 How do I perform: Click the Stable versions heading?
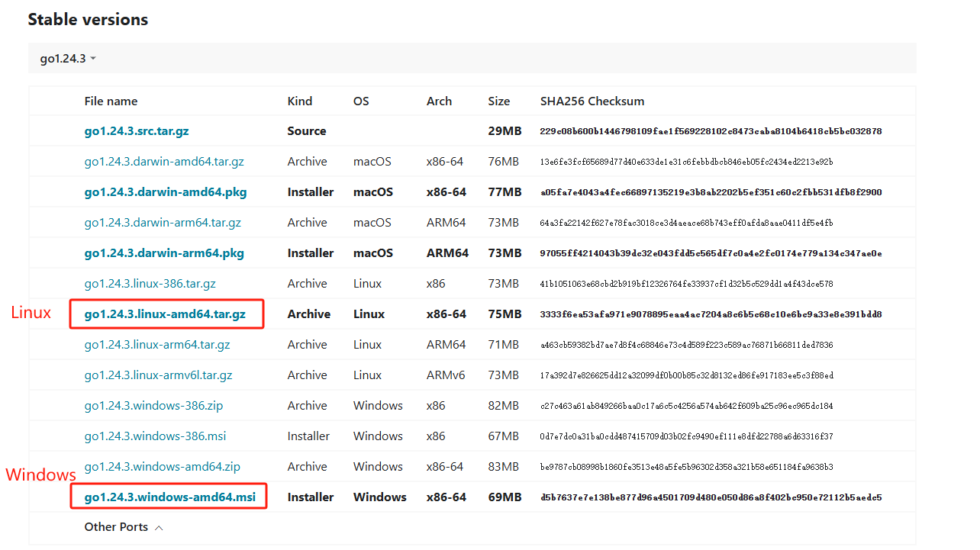88,20
